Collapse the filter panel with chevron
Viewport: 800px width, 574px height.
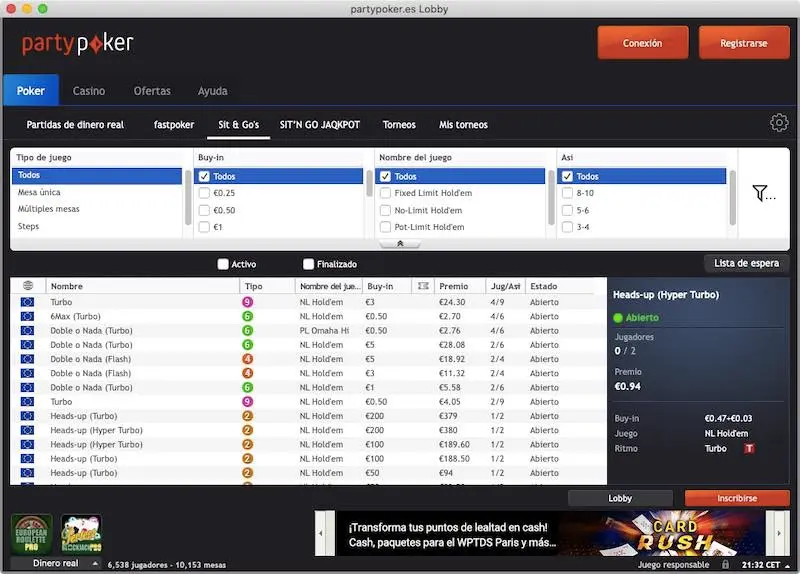click(x=400, y=243)
